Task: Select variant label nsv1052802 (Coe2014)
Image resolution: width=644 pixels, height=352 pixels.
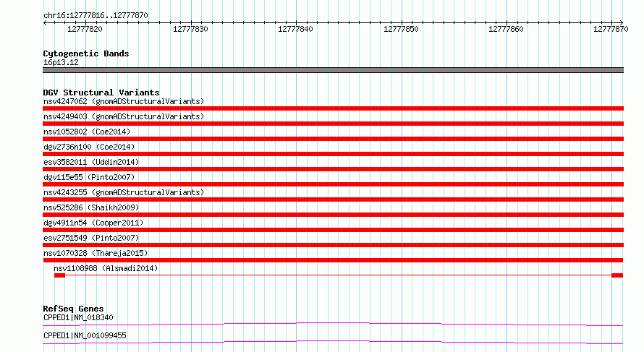Action: (x=87, y=132)
